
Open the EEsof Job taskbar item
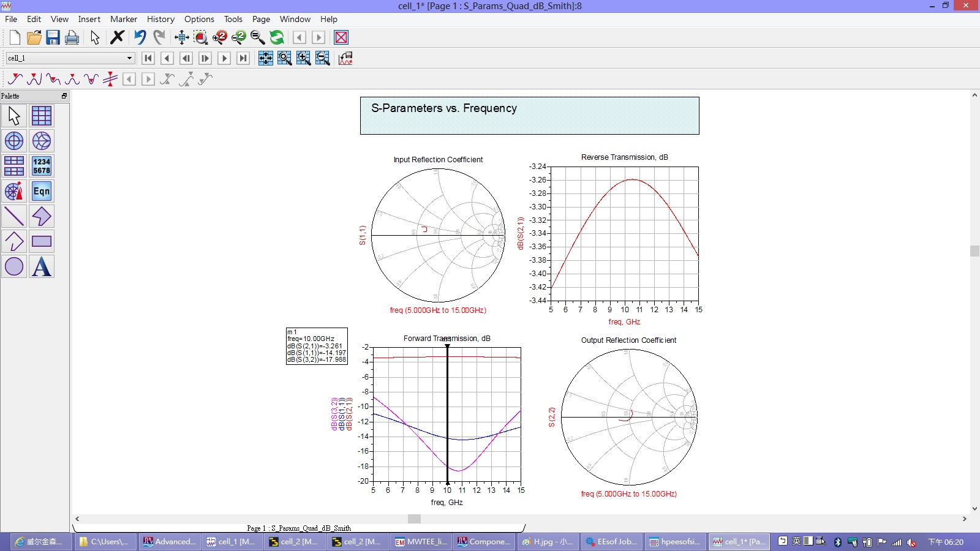tap(612, 541)
